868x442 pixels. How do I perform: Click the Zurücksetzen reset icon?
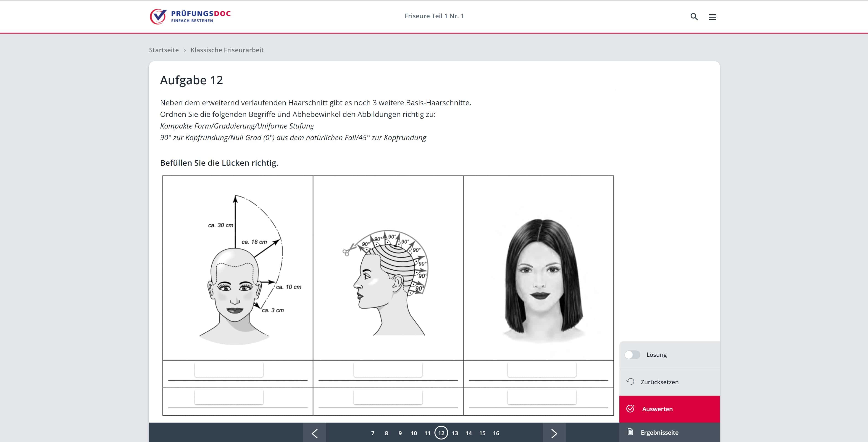coord(630,381)
